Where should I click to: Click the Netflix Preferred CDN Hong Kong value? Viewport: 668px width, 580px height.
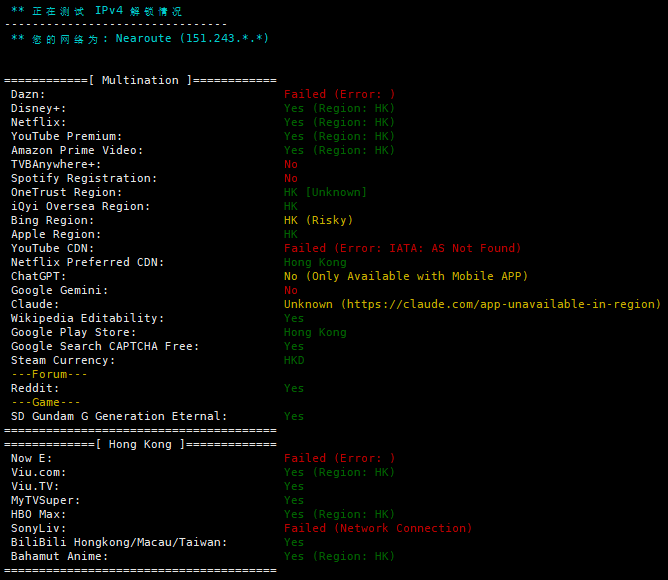(x=315, y=262)
